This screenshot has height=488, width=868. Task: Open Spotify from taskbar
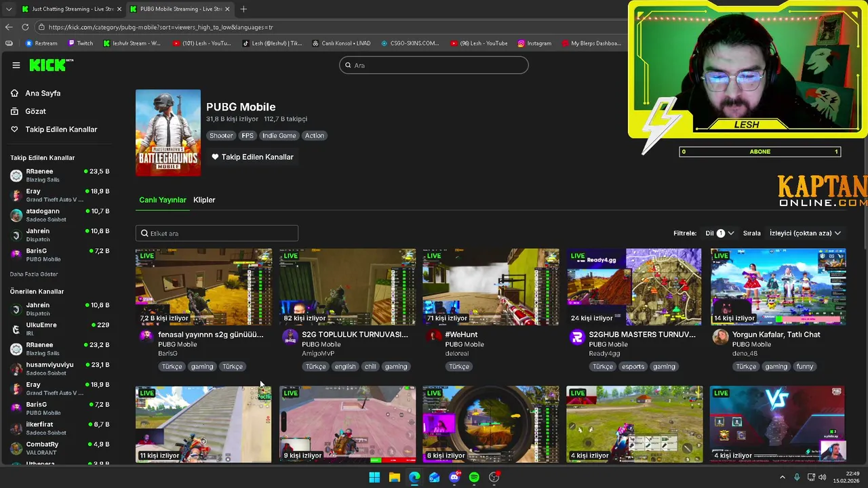point(474,477)
